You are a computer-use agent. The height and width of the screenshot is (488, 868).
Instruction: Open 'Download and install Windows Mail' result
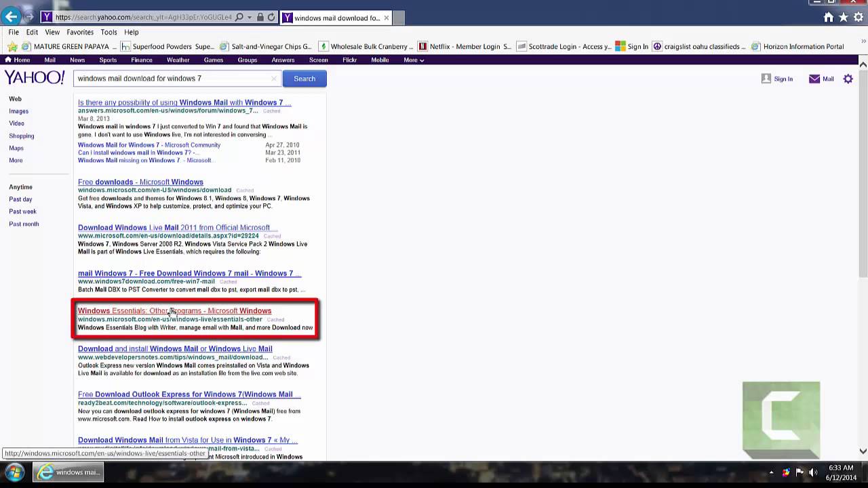175,348
